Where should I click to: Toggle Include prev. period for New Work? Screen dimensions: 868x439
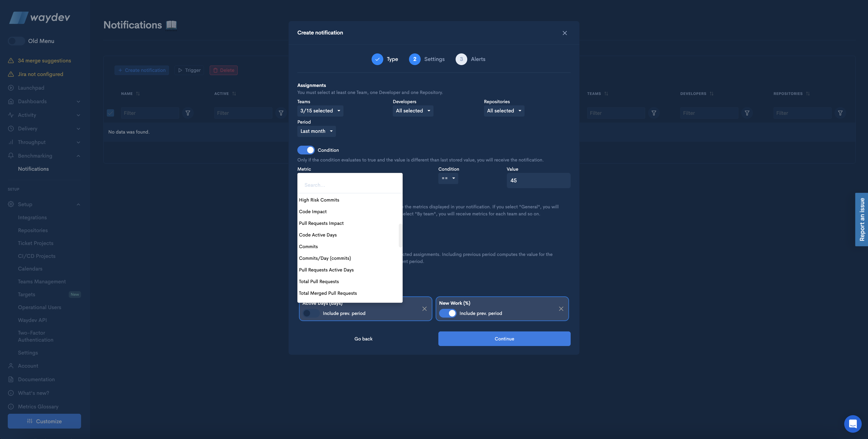click(x=448, y=313)
